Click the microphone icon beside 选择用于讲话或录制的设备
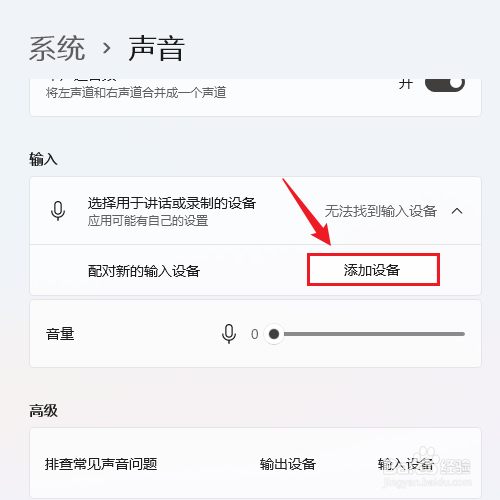 (x=58, y=211)
